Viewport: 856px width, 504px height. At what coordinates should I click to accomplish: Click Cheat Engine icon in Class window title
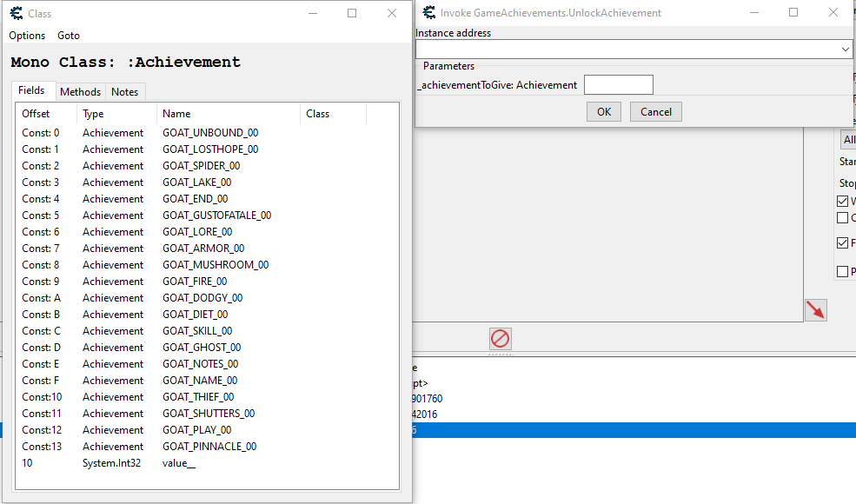(16, 13)
